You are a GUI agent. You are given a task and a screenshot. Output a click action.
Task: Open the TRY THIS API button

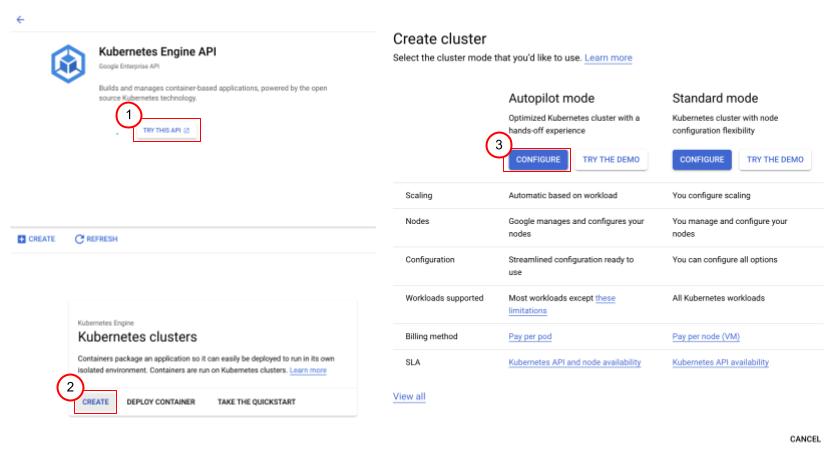point(166,130)
